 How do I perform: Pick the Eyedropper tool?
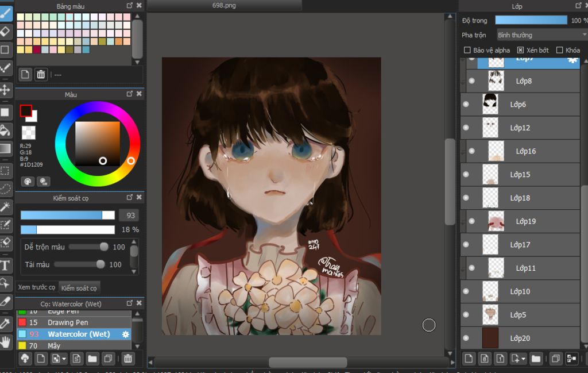tap(5, 324)
